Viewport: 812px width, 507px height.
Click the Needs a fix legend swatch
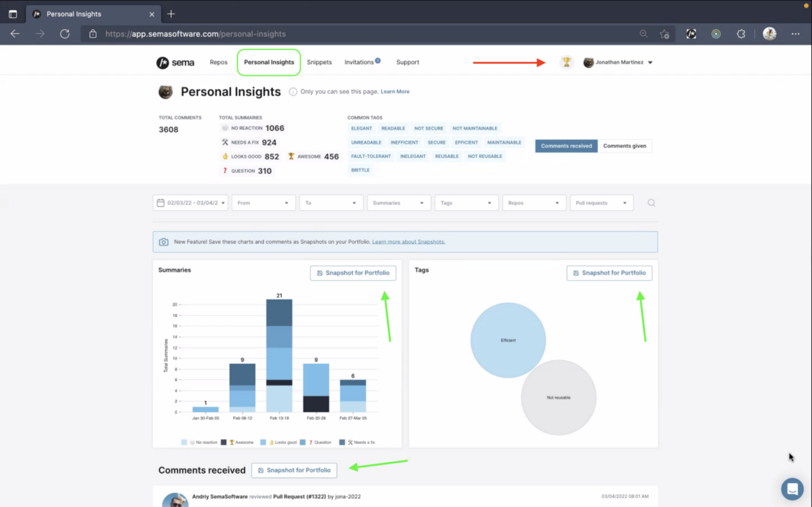(x=342, y=442)
